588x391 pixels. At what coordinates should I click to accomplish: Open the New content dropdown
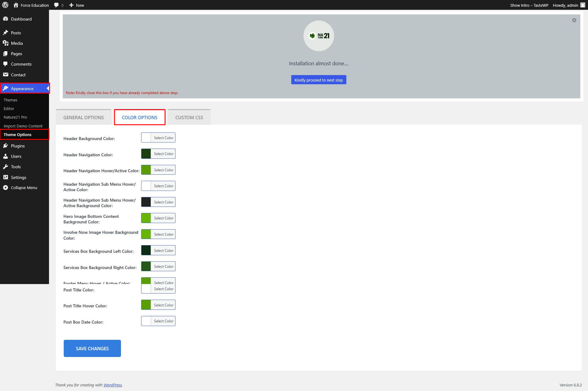coord(77,5)
